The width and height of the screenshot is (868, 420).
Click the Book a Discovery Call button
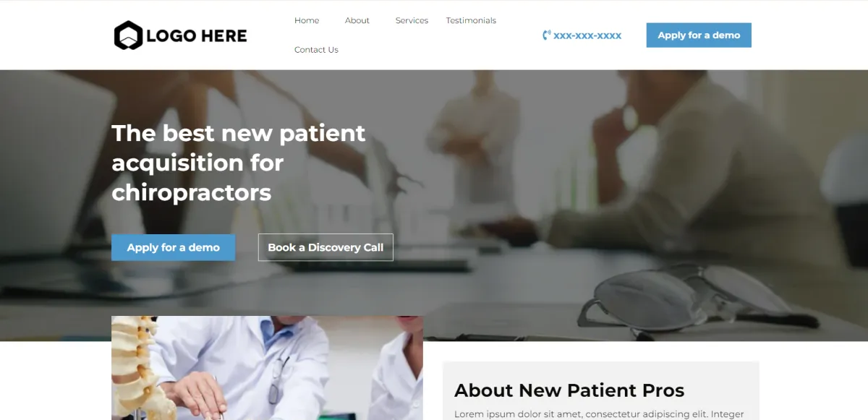[325, 247]
